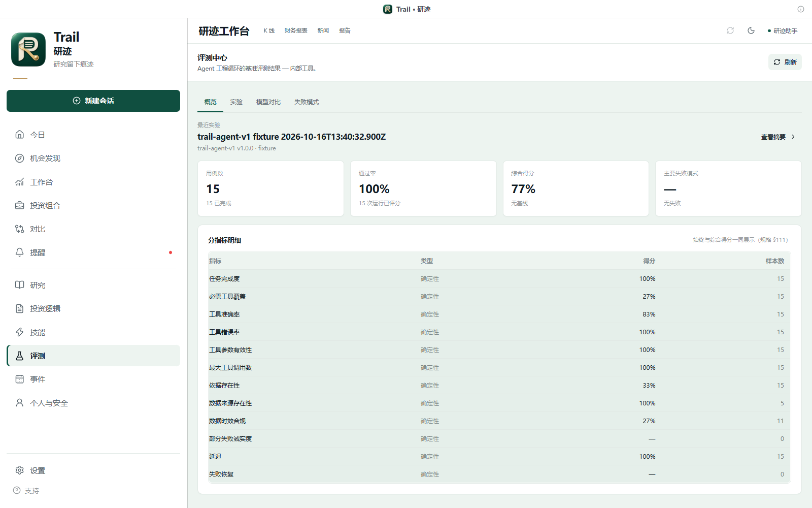
Task: Select the 概览 tab
Action: pos(210,102)
